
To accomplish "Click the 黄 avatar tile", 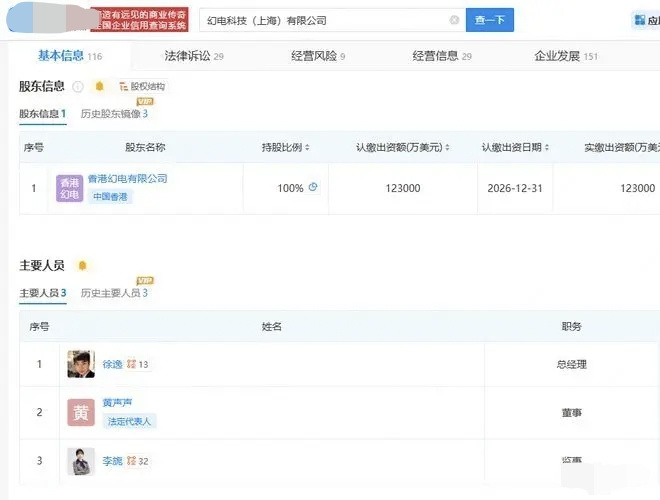I will 81,412.
